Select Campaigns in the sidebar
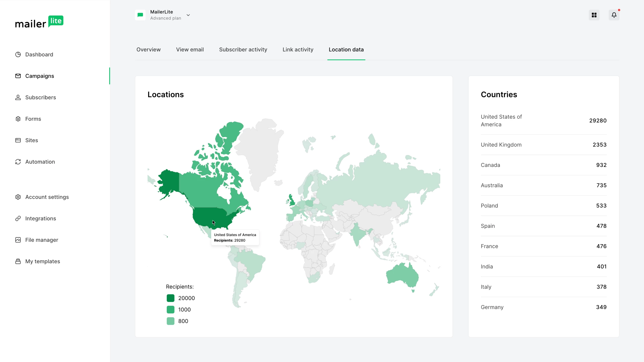The width and height of the screenshot is (644, 362). click(39, 76)
